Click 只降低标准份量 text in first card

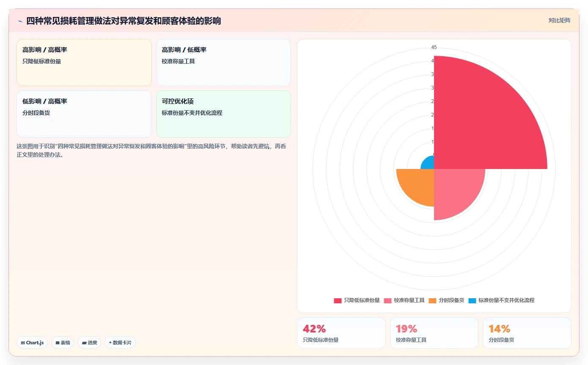point(42,61)
